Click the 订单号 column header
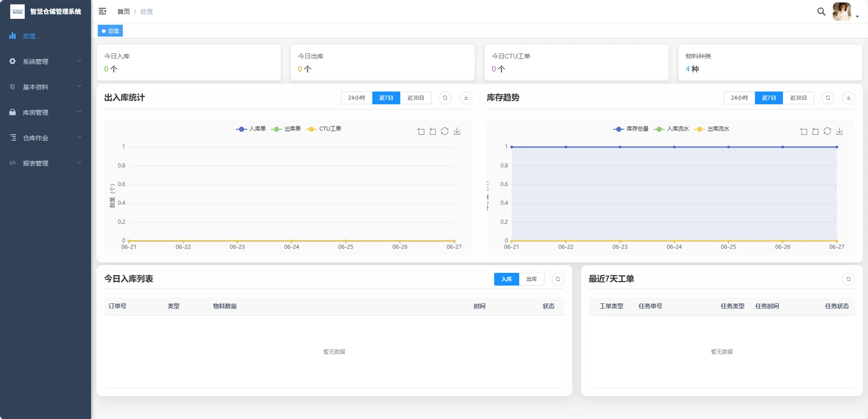This screenshot has width=868, height=419. (118, 306)
